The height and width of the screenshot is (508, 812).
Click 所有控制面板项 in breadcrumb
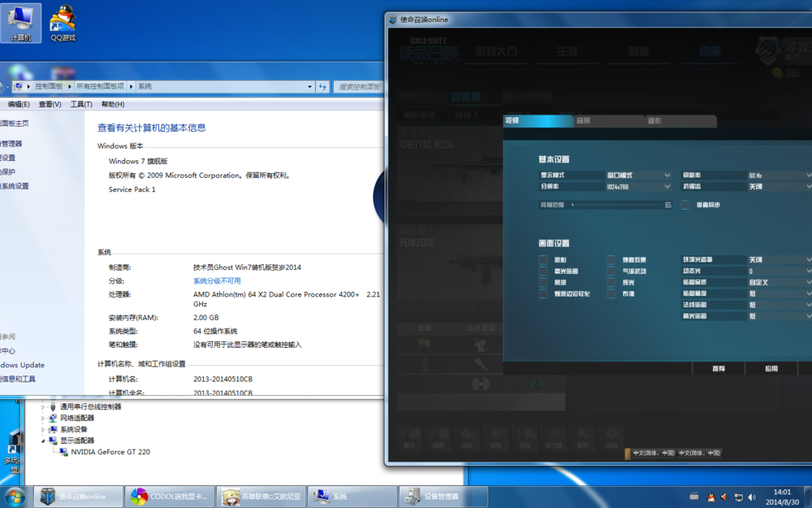click(x=100, y=87)
